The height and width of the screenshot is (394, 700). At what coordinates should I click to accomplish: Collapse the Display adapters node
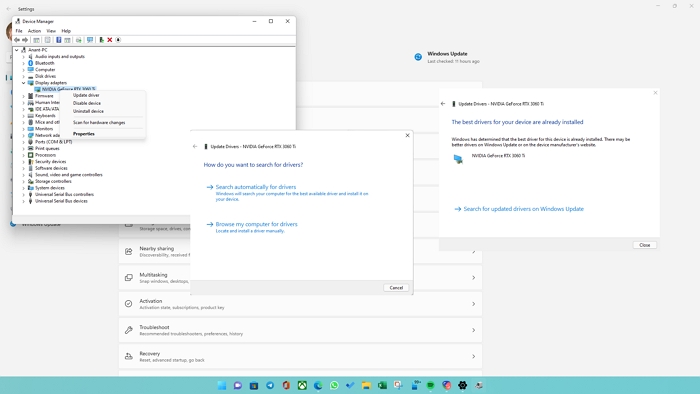coord(24,83)
